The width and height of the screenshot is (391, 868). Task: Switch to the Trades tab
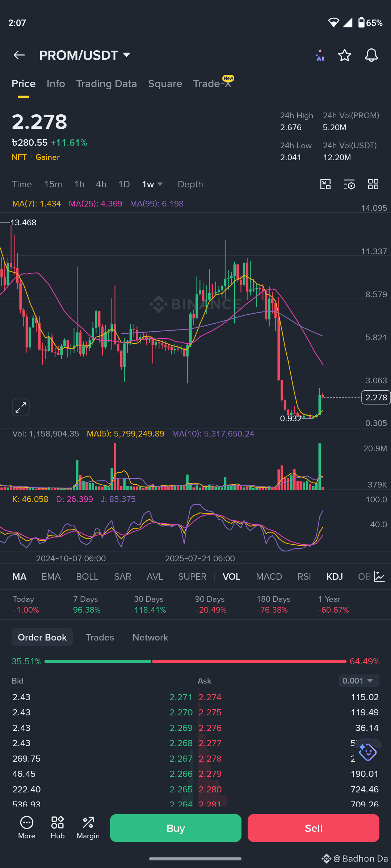click(100, 637)
